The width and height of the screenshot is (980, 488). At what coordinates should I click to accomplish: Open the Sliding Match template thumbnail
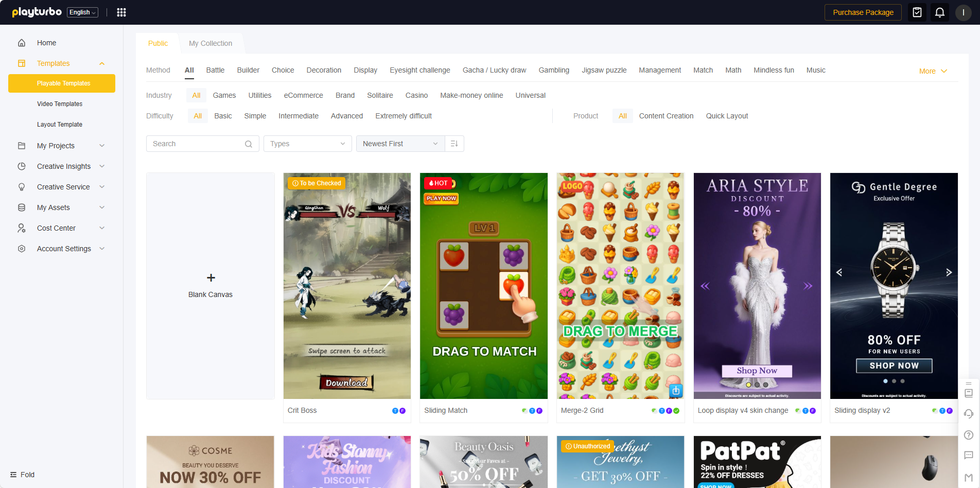point(483,286)
